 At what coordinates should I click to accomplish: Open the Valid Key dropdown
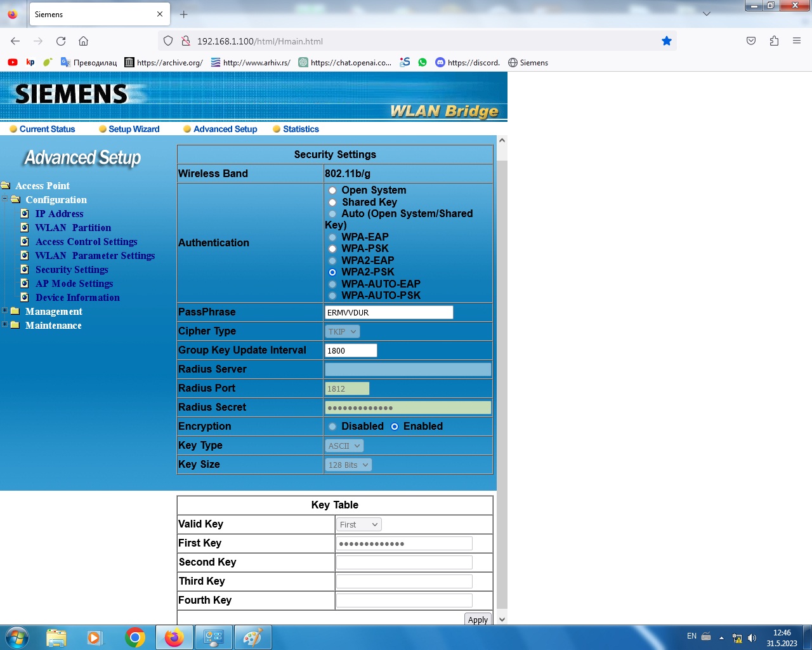click(x=359, y=524)
